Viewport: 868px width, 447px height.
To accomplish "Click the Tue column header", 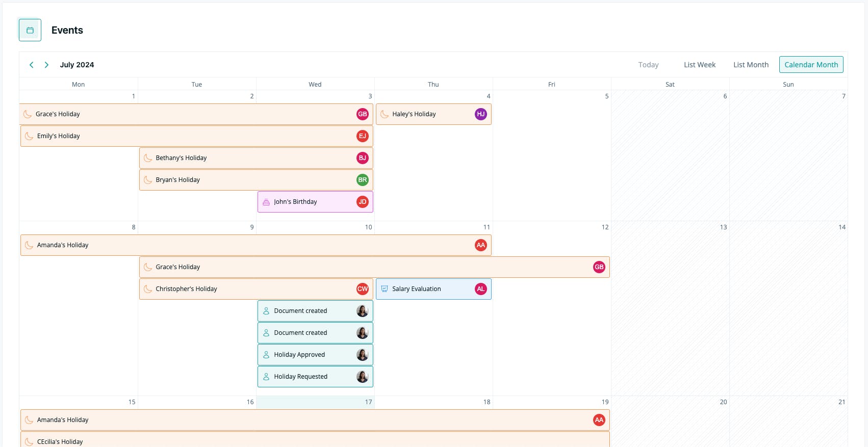I will [197, 84].
